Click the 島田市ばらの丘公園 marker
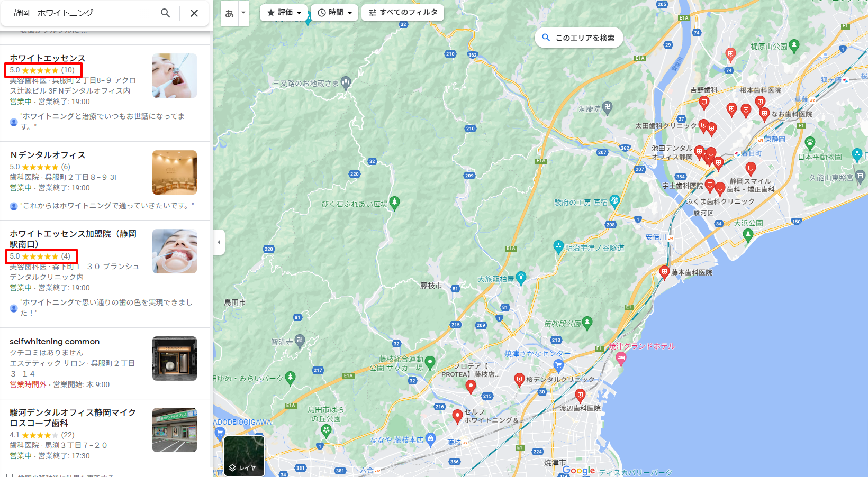The image size is (868, 477). point(326,430)
